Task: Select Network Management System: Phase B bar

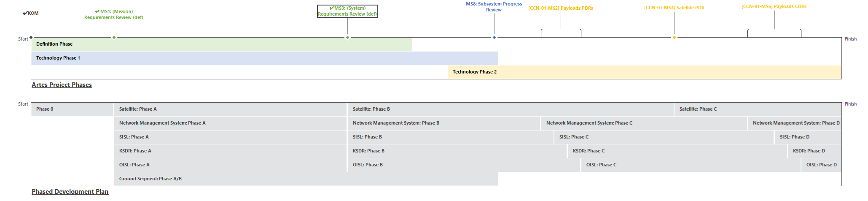Action: pyautogui.click(x=444, y=123)
